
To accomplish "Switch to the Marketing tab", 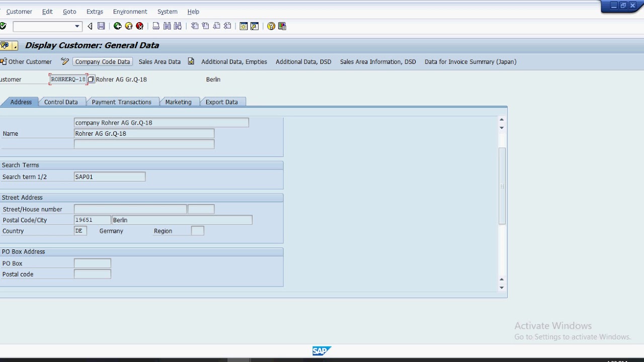I will click(x=178, y=102).
